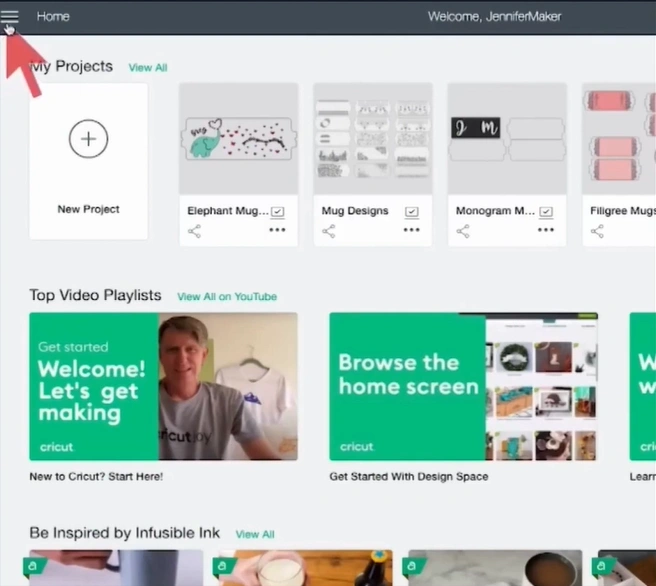Viewport: 656px width, 586px height.
Task: Open View All link for My Projects
Action: [x=148, y=68]
